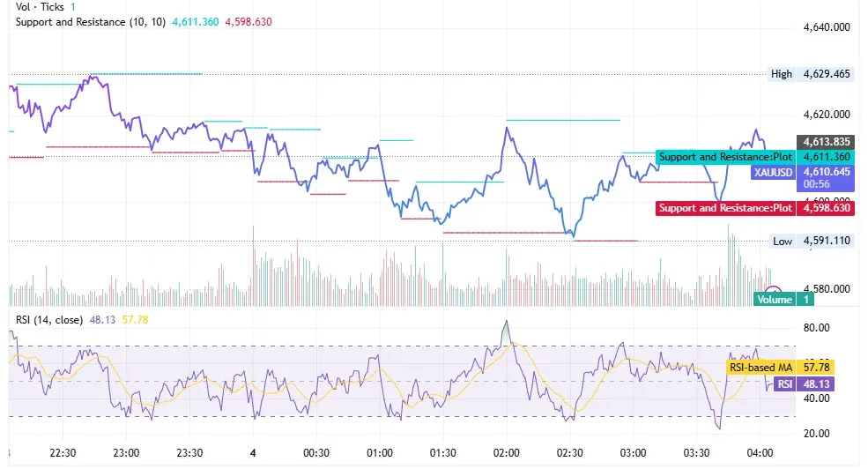Click the 03:00 time axis label
Image resolution: width=868 pixels, height=469 pixels.
633,453
